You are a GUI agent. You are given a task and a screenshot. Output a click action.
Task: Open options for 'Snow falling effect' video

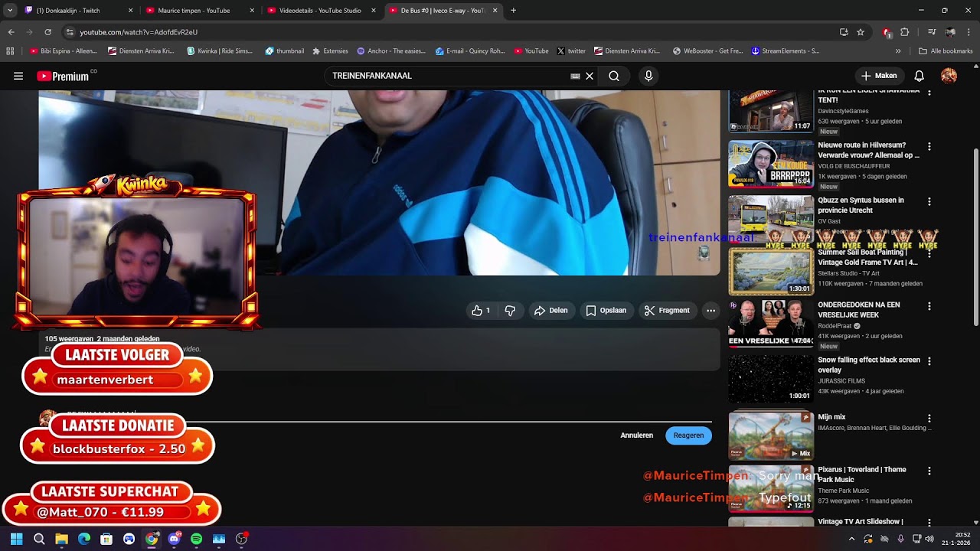click(929, 361)
